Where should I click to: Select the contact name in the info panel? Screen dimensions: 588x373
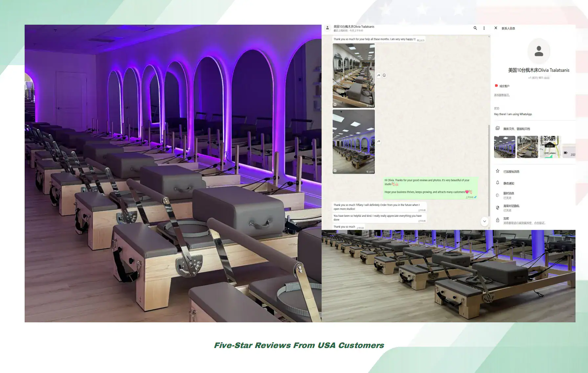coord(539,70)
